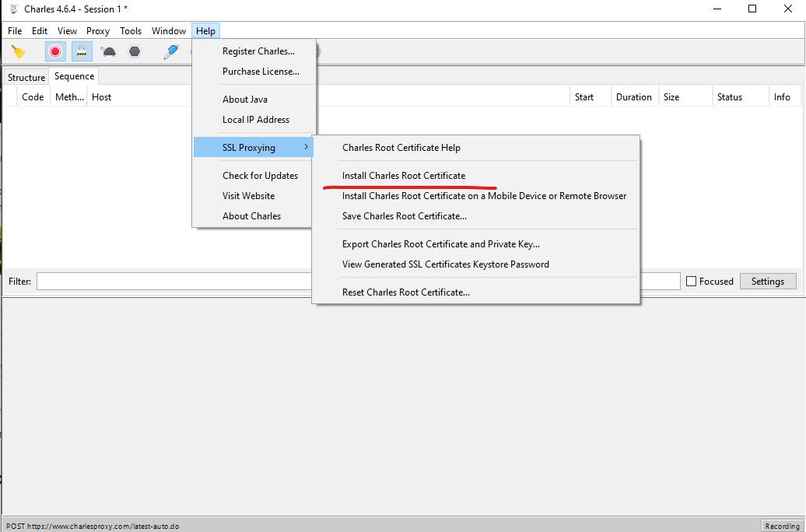This screenshot has width=806, height=532.
Task: Sort by the Duration column header
Action: (x=635, y=96)
